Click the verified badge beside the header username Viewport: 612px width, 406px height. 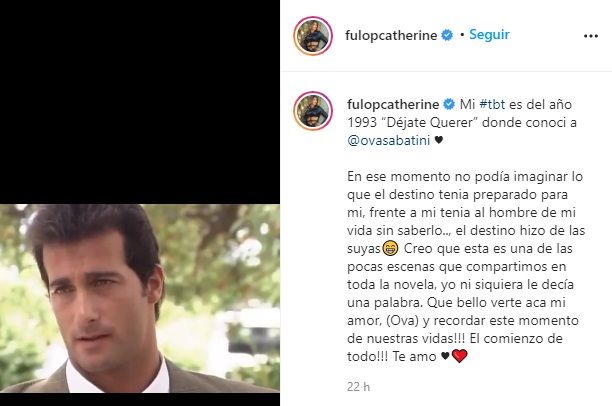coord(447,35)
